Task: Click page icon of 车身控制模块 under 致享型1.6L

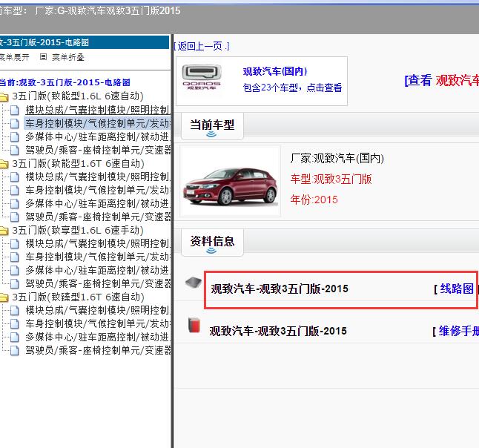Action: pyautogui.click(x=14, y=257)
